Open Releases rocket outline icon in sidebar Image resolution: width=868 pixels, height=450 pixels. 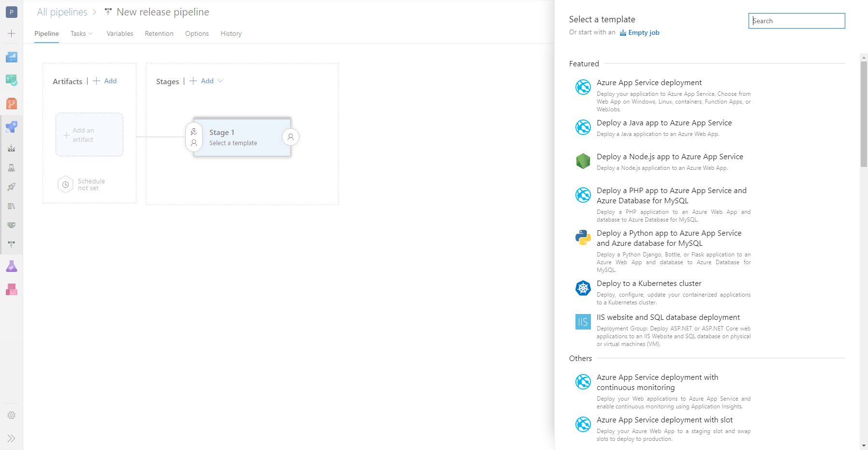click(12, 187)
